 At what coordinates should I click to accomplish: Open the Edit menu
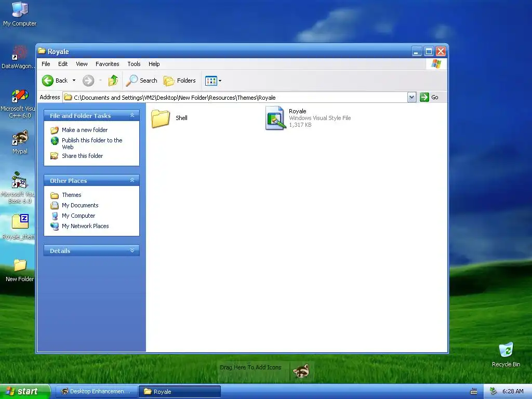point(63,64)
